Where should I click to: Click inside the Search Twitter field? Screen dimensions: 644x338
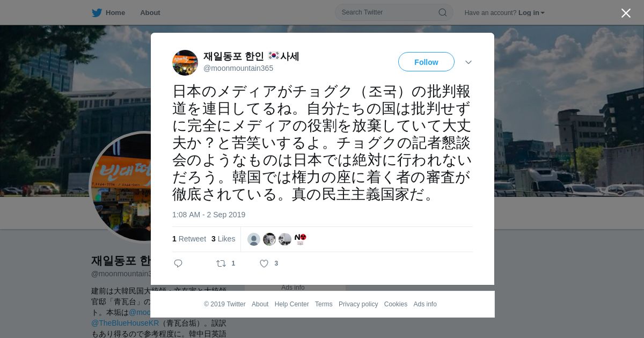(x=389, y=12)
